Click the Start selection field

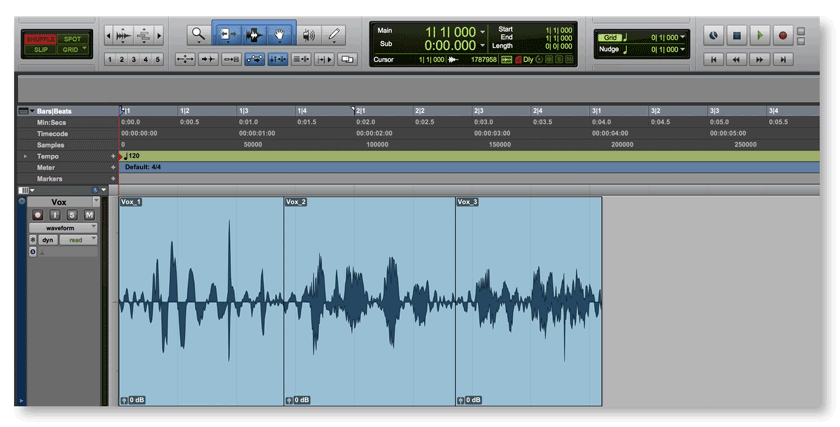(x=559, y=31)
